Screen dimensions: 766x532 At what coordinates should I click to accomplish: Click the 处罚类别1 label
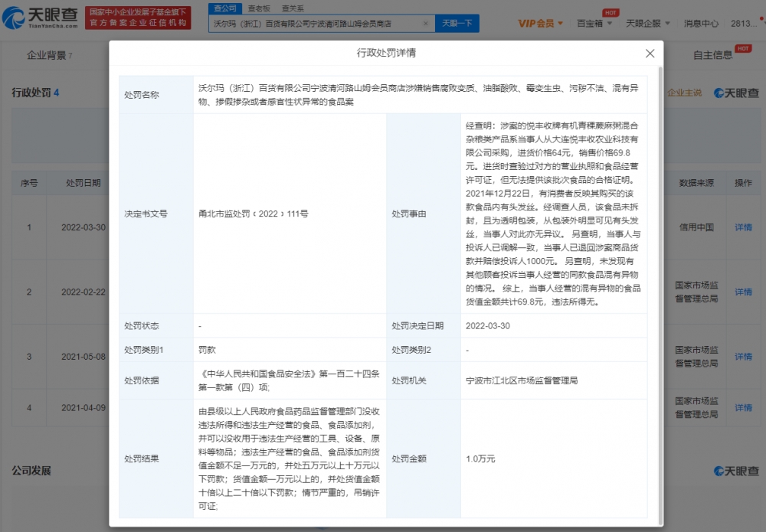pyautogui.click(x=144, y=350)
